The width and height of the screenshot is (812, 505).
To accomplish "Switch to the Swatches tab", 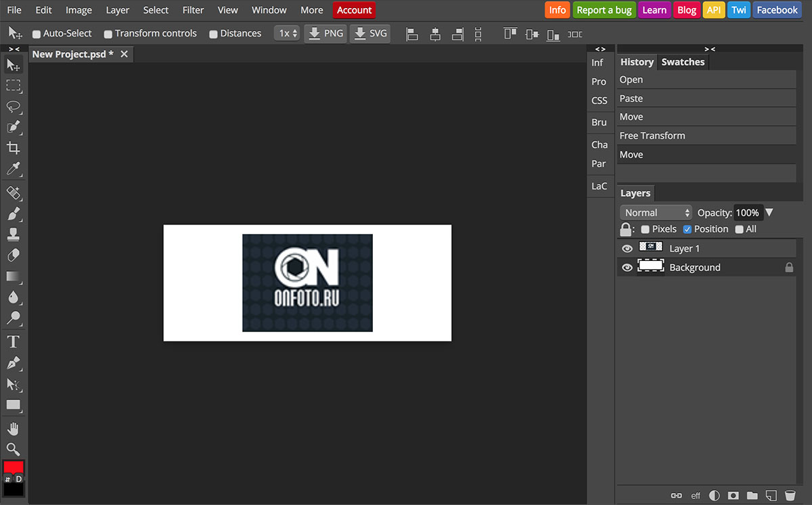I will (x=683, y=62).
